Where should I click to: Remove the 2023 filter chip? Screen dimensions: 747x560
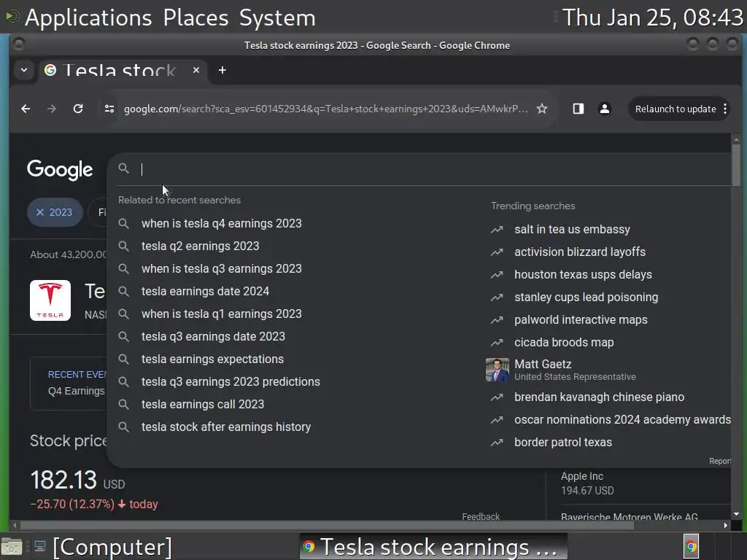click(x=40, y=212)
